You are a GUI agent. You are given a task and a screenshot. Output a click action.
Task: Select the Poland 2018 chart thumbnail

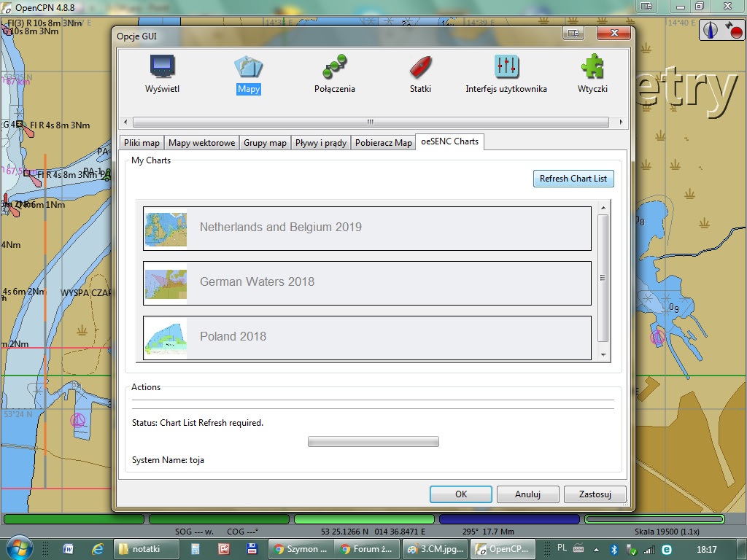coord(166,338)
